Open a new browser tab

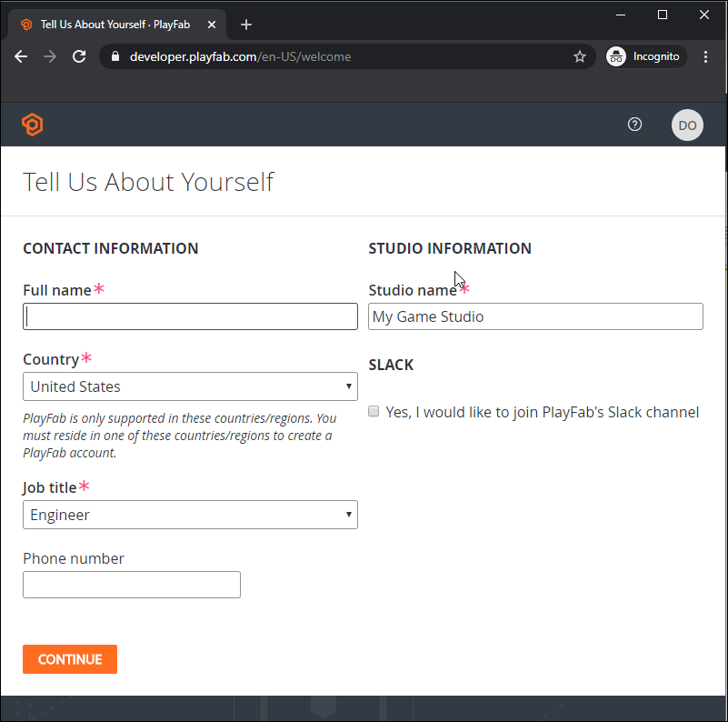[x=245, y=25]
